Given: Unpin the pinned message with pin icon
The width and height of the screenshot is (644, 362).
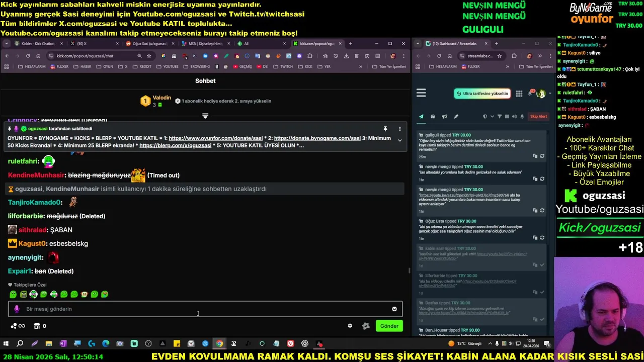Looking at the screenshot, I should coord(385,129).
